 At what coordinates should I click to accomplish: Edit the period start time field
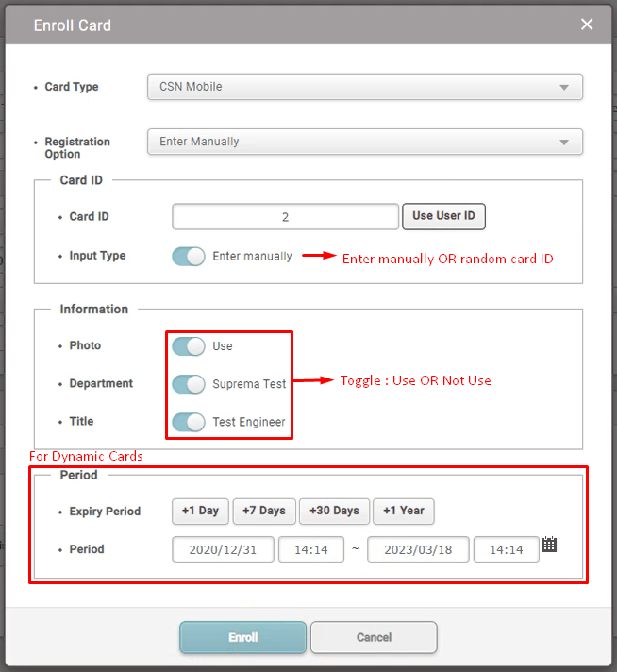[x=310, y=549]
